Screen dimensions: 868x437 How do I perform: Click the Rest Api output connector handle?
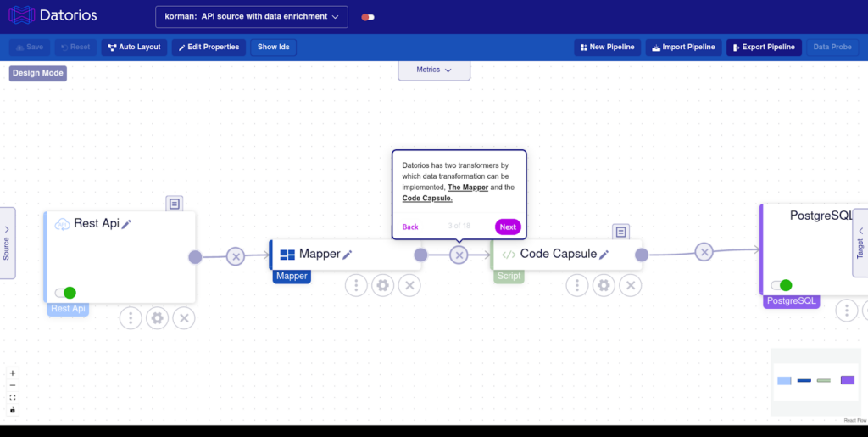tap(195, 256)
